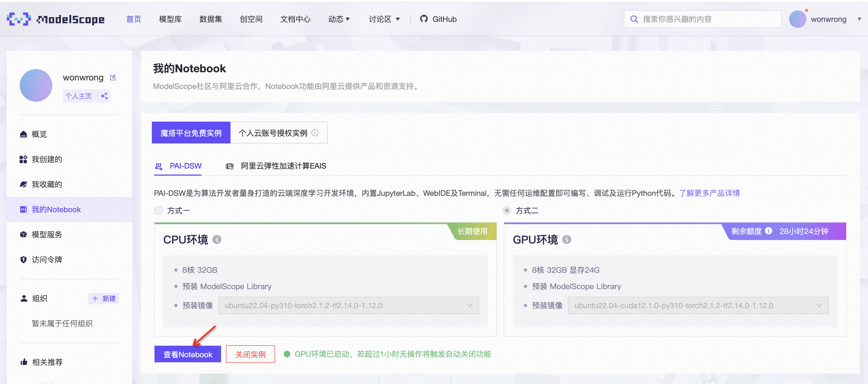The height and width of the screenshot is (384, 868).
Task: Open the CPU 预装镜像 image dropdown
Action: [x=470, y=305]
